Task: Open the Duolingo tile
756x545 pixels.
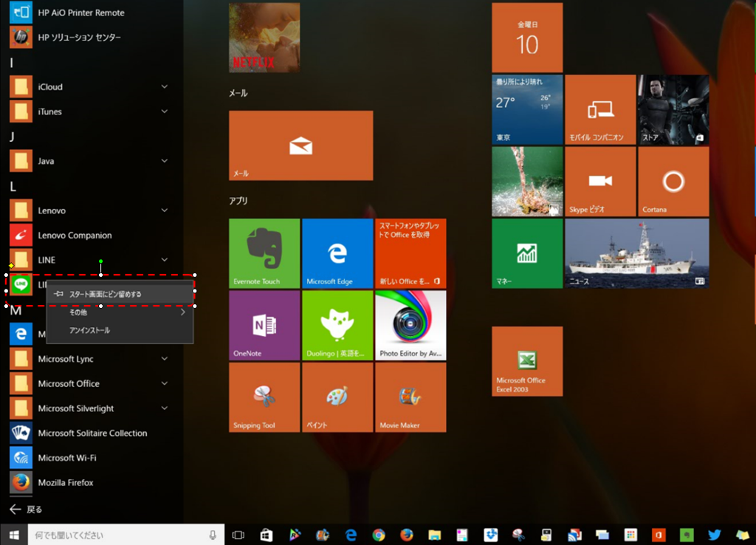Action: (337, 325)
